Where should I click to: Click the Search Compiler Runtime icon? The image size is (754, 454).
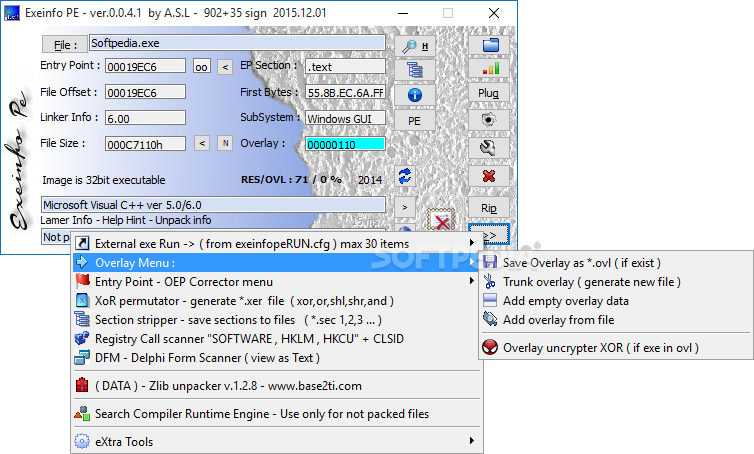pyautogui.click(x=82, y=413)
